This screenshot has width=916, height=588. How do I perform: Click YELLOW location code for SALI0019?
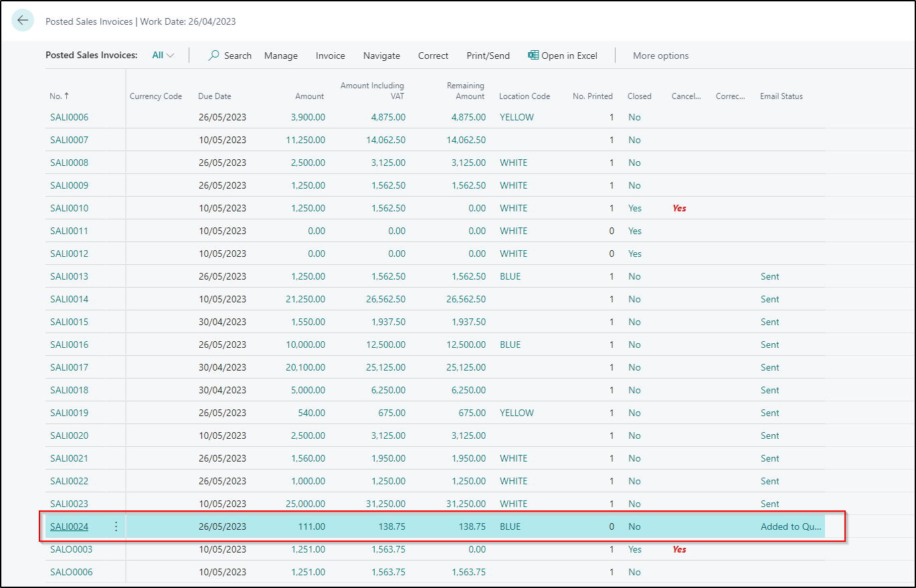517,413
